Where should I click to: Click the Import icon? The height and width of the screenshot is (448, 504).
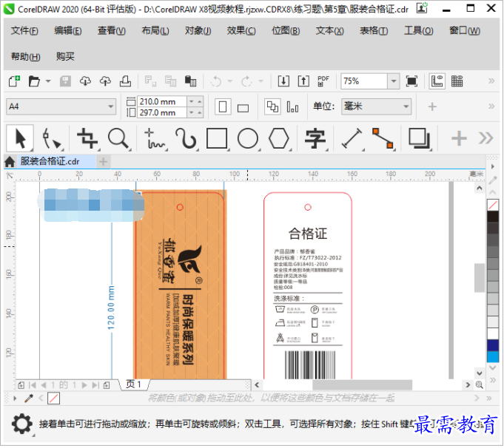coord(283,81)
